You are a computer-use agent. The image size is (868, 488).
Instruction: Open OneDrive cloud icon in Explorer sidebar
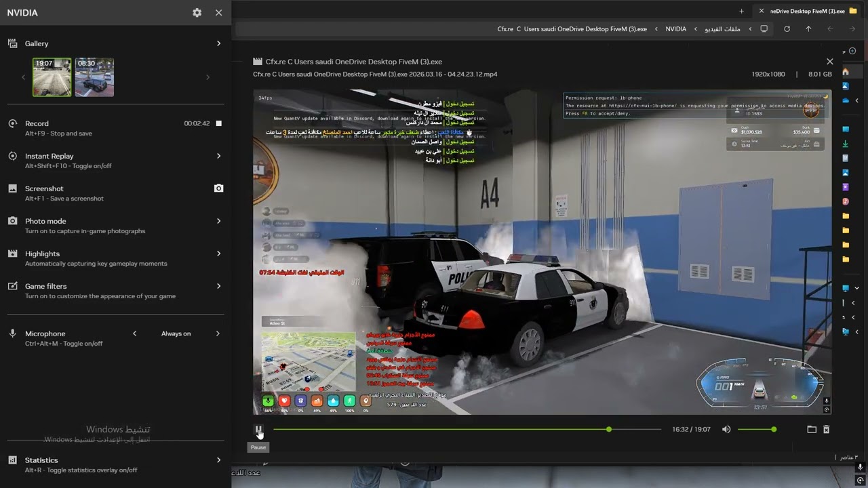[846, 100]
